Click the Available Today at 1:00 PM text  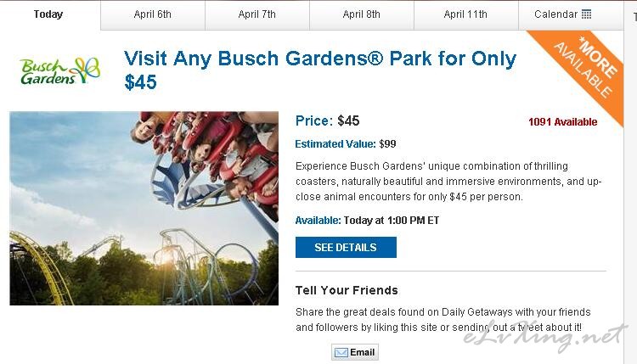point(367,221)
